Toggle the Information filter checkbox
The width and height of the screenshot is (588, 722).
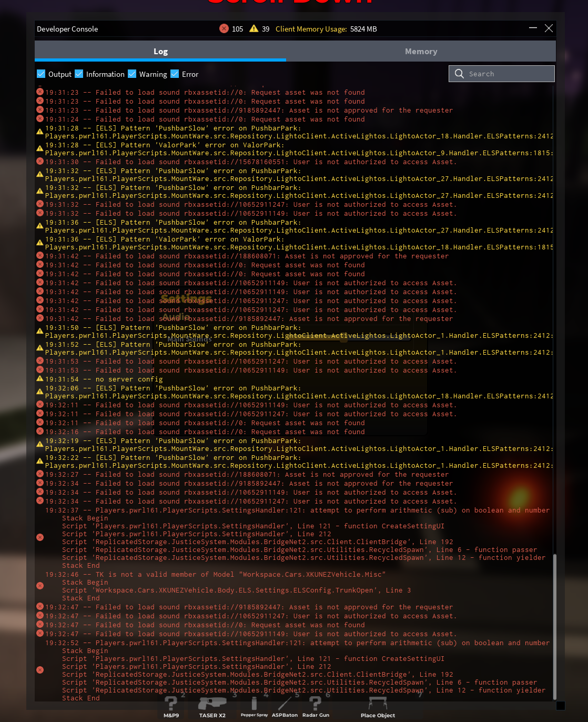79,74
